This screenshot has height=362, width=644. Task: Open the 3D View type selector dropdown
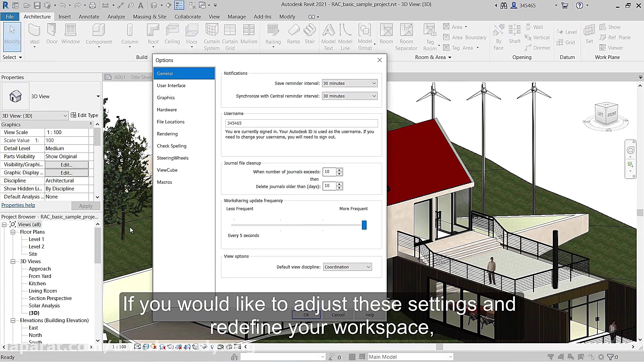[x=98, y=96]
